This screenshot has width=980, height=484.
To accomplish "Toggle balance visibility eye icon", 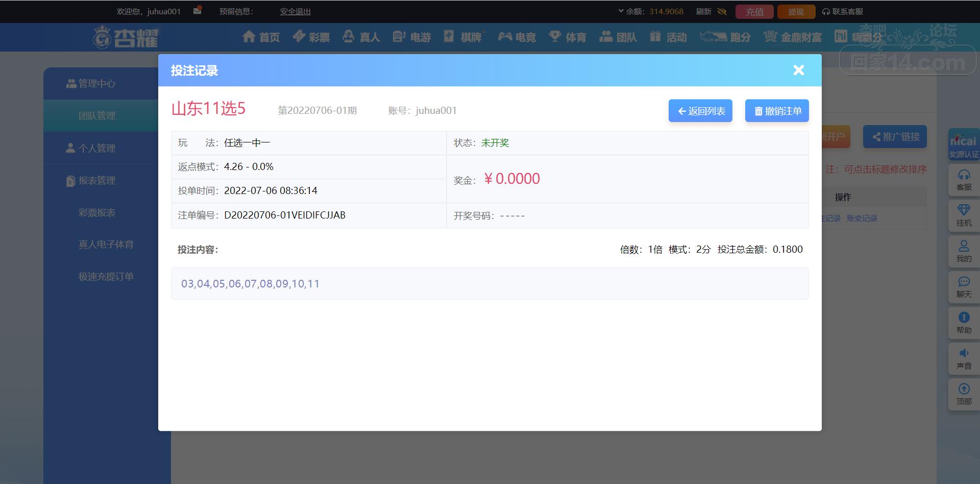I will [x=722, y=11].
